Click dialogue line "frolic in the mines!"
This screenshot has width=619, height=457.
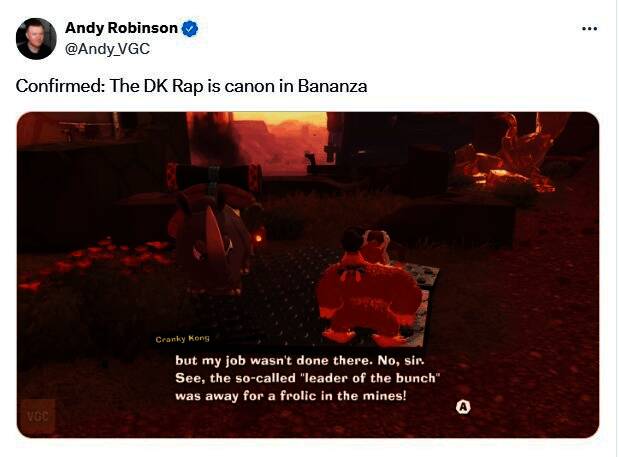[x=343, y=395]
